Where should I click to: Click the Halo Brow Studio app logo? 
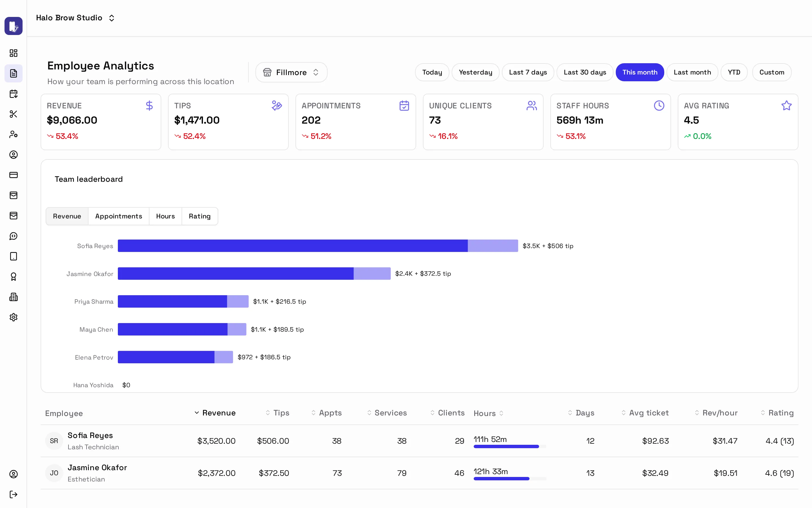14,26
